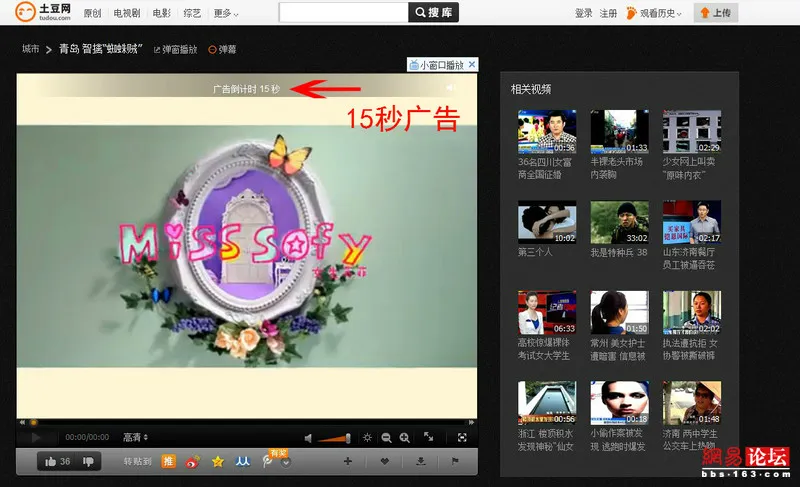Adjust the orange volume slider
Screen dimensions: 800x487
point(335,437)
